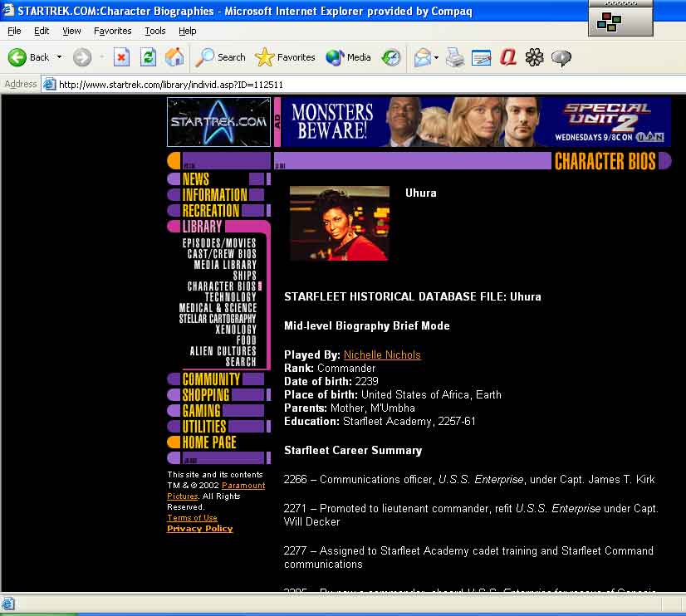Print the page using the printer icon
The width and height of the screenshot is (686, 616).
pos(455,57)
